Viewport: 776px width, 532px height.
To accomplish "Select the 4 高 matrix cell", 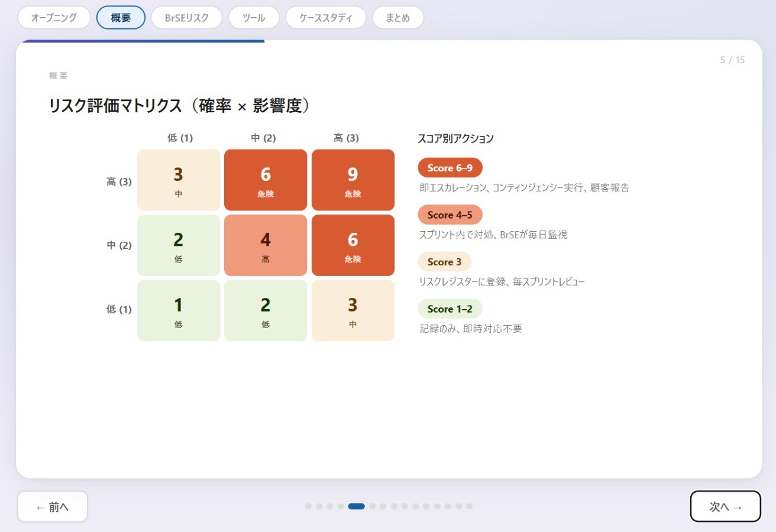I will click(x=266, y=245).
